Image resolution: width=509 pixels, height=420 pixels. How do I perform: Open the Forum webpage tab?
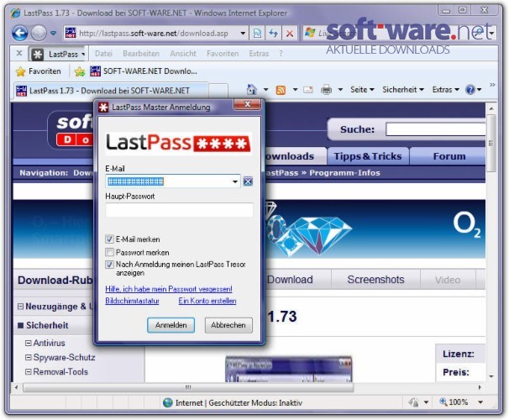449,156
